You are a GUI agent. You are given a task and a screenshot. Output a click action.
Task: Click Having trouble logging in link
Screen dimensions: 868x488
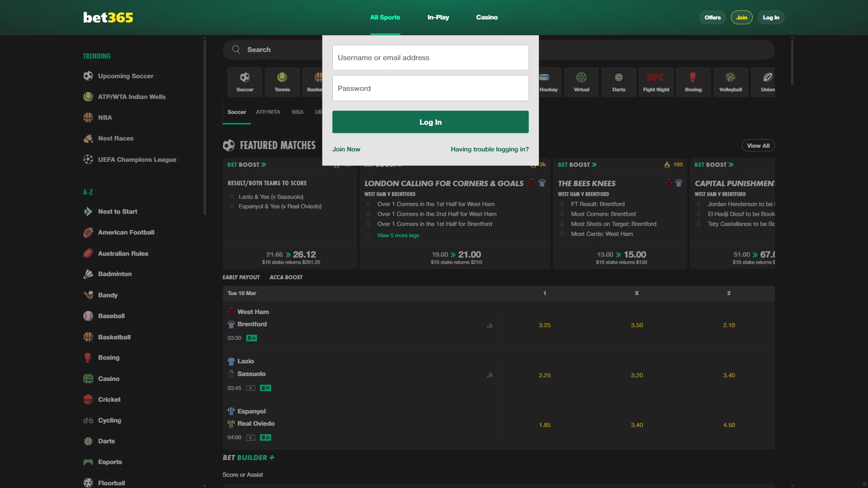(490, 149)
